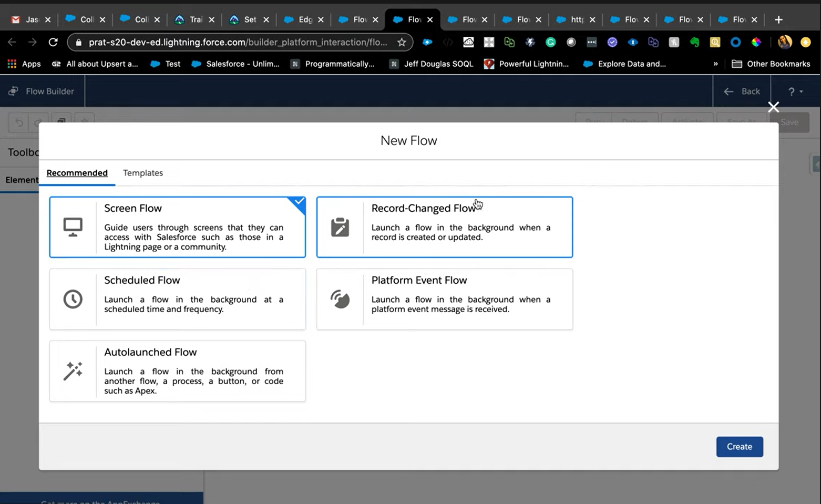Navigate forward in browser history
This screenshot has width=821, height=504.
tap(33, 42)
